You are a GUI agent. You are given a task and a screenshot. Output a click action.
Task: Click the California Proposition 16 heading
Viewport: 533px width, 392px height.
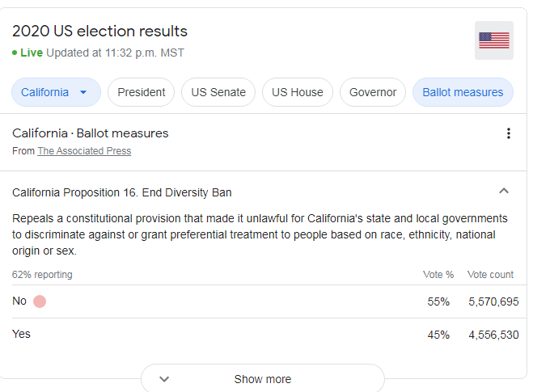(121, 192)
